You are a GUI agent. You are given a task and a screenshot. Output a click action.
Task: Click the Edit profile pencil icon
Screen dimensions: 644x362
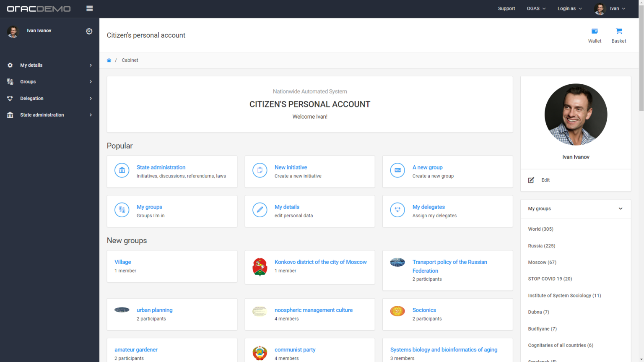tap(531, 180)
